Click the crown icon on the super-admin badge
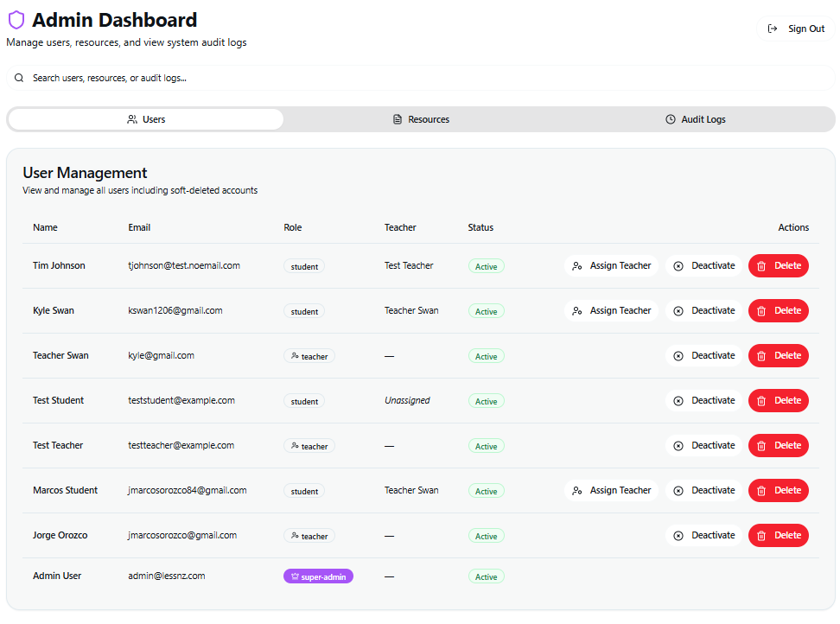This screenshot has width=840, height=624. [294, 576]
